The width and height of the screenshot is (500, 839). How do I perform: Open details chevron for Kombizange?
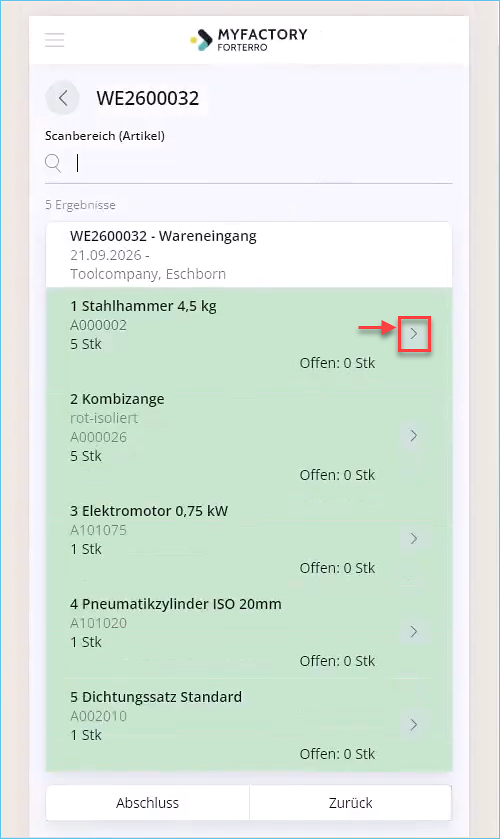tap(414, 436)
